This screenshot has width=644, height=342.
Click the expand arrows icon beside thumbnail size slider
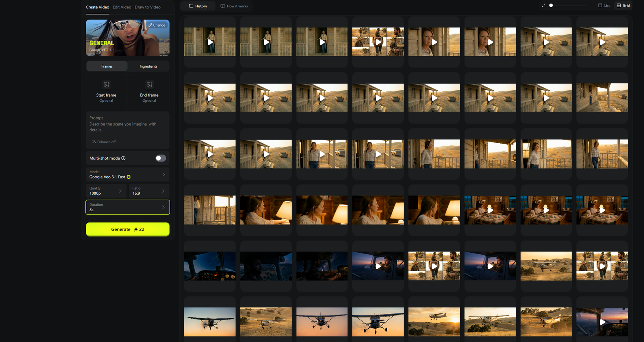click(543, 6)
